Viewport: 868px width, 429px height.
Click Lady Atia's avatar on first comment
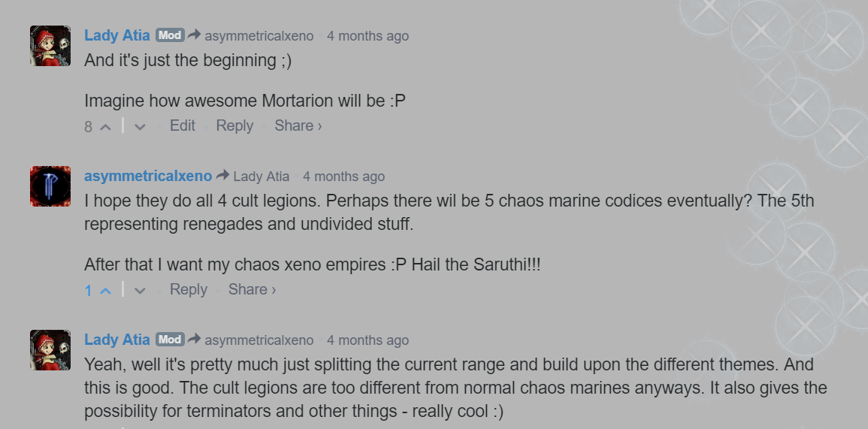50,46
